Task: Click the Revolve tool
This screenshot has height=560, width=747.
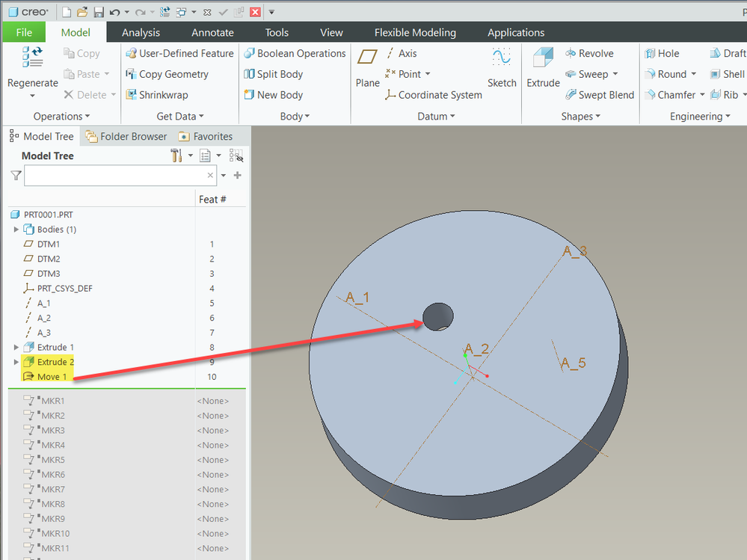Action: [588, 54]
